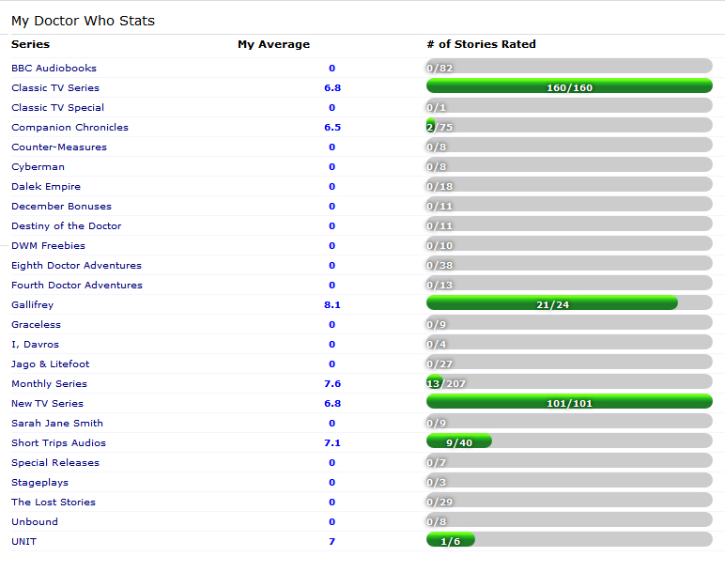Select the 8.1 Gallifrey average value

[x=332, y=305]
